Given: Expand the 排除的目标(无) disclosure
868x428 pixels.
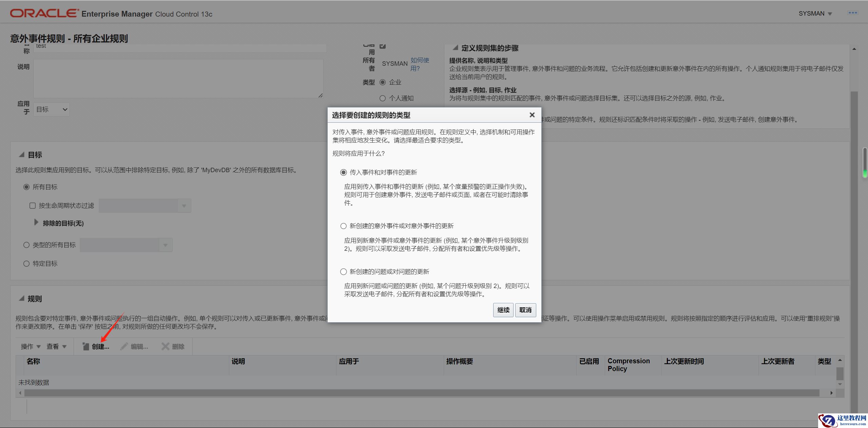Looking at the screenshot, I should coord(36,223).
